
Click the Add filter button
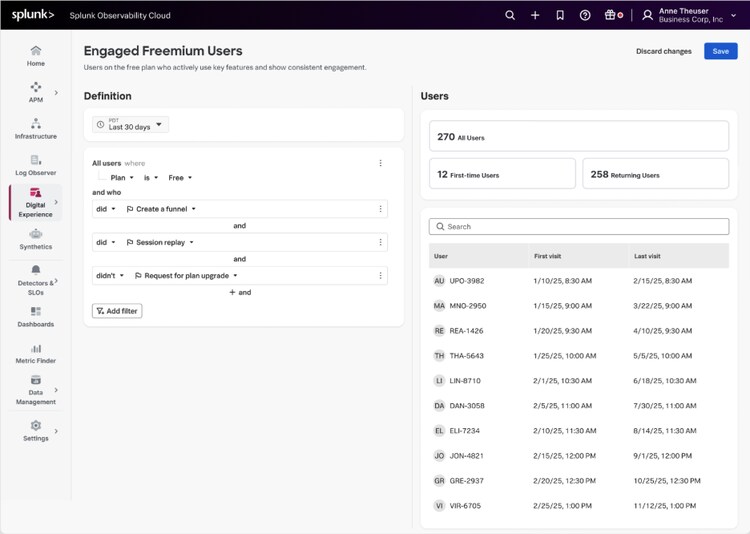(117, 311)
